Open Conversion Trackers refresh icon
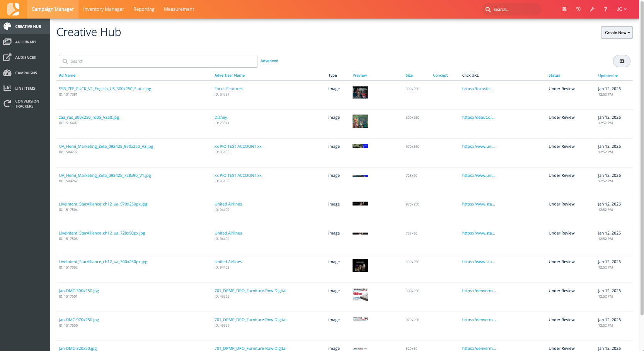The width and height of the screenshot is (644, 351). tap(7, 104)
